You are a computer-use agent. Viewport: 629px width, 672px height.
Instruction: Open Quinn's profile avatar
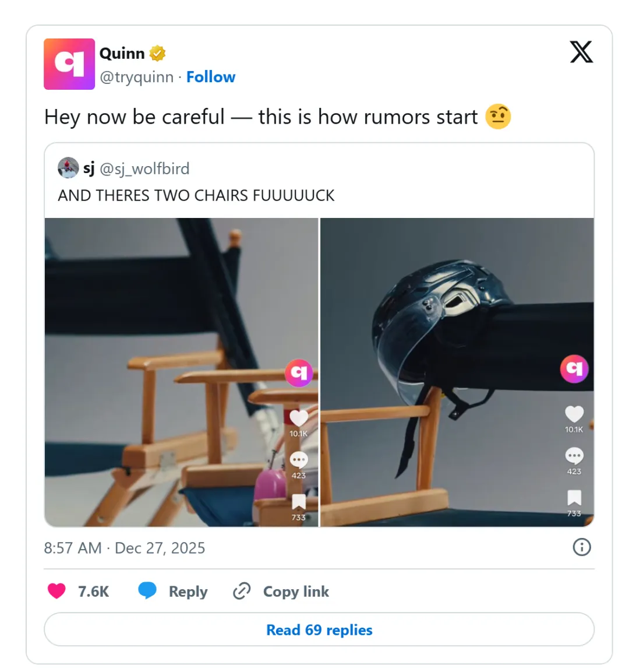click(69, 64)
